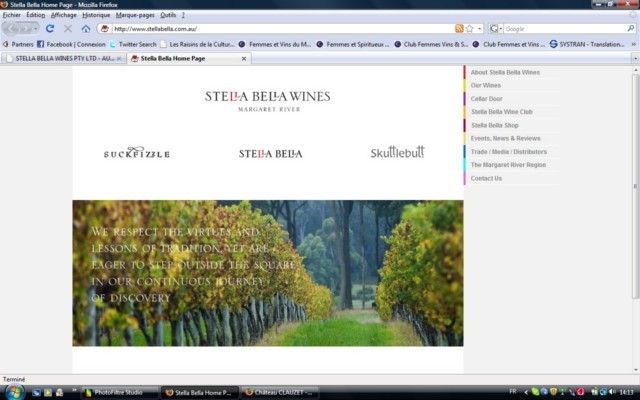Open the Femmes et Vins du M... bookmark
This screenshot has height=400, width=640.
(x=275, y=44)
